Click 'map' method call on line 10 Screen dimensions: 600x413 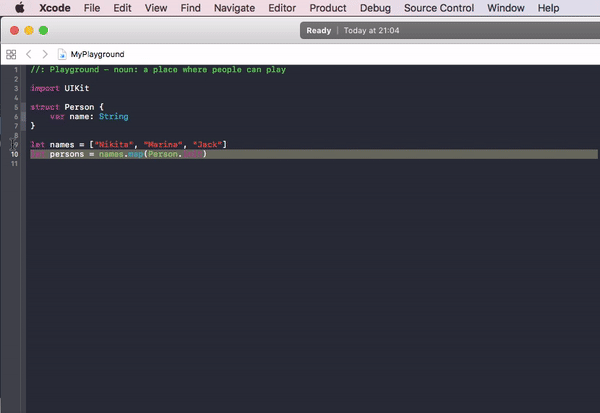point(136,154)
